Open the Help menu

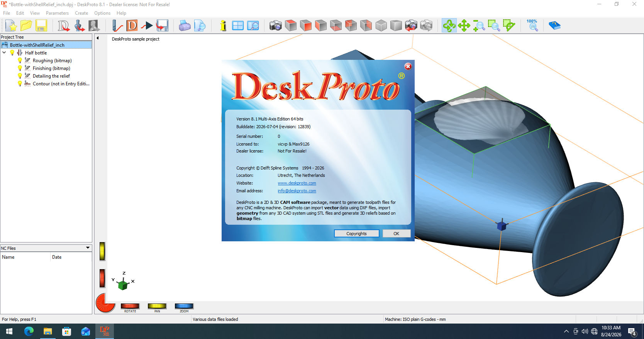121,13
